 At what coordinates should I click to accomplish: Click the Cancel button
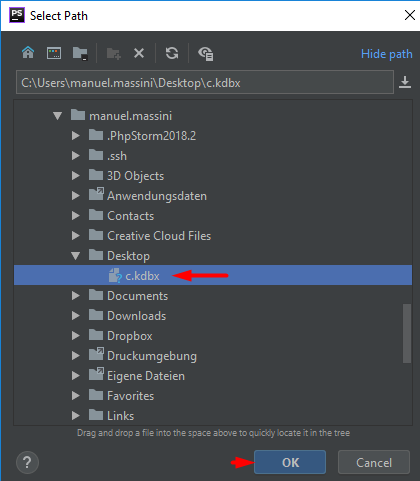tap(374, 462)
